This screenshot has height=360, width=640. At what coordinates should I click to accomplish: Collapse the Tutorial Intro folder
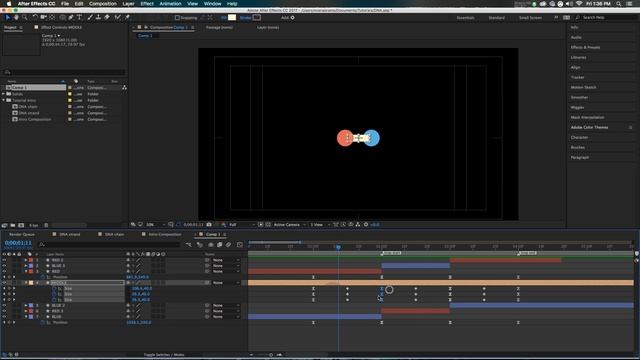coord(4,100)
